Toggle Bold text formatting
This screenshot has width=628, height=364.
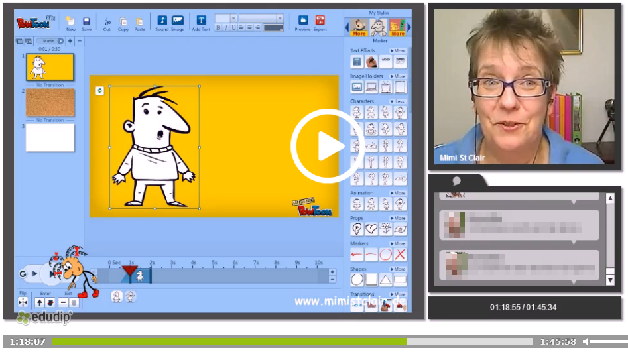click(x=218, y=28)
